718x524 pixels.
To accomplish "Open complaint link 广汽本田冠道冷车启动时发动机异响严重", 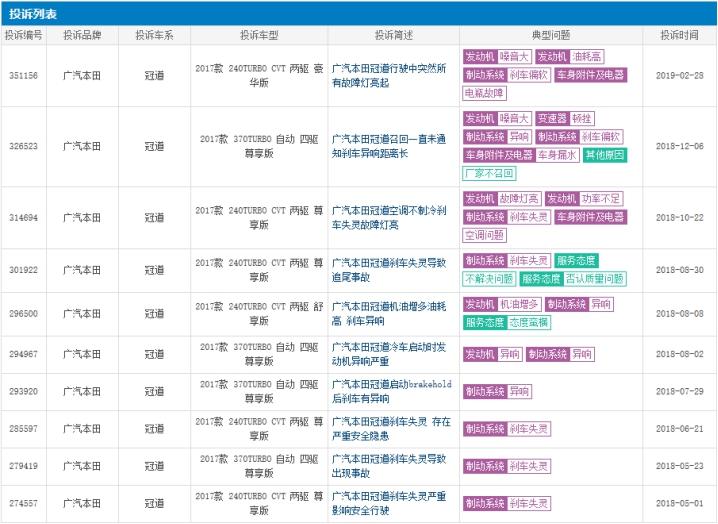I will (x=389, y=354).
